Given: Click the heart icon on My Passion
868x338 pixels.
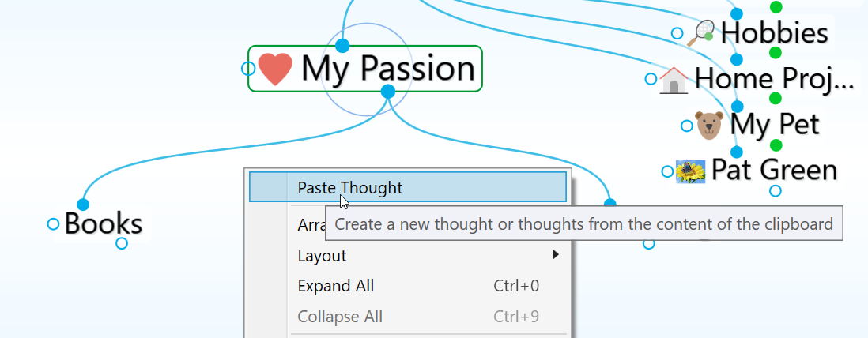Looking at the screenshot, I should pos(276,69).
